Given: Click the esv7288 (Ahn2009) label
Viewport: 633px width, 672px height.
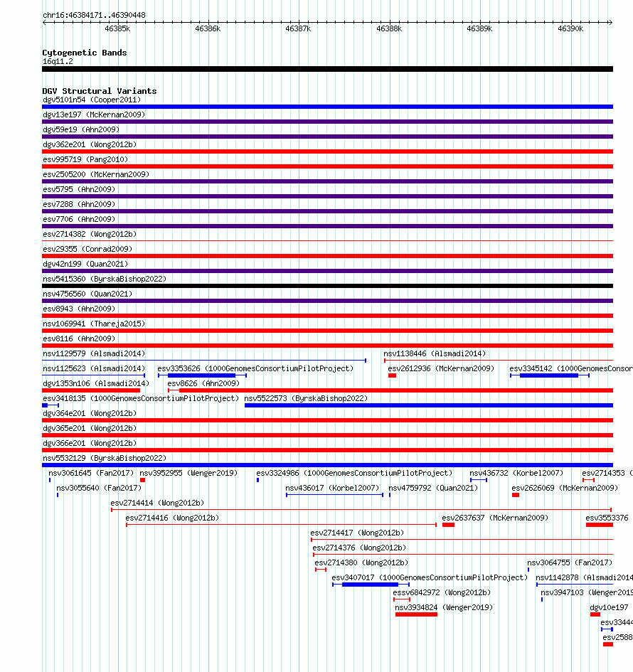Looking at the screenshot, I should tap(79, 204).
